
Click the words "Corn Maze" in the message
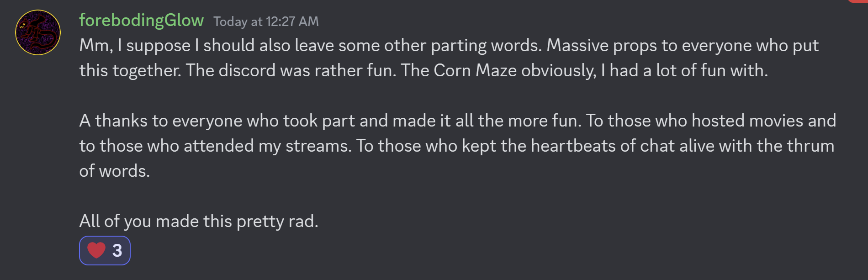point(475,71)
